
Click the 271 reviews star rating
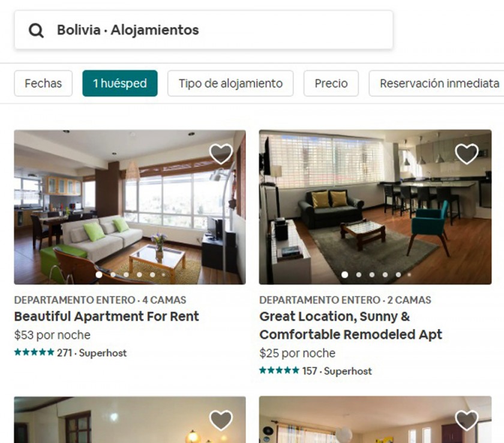click(43, 353)
